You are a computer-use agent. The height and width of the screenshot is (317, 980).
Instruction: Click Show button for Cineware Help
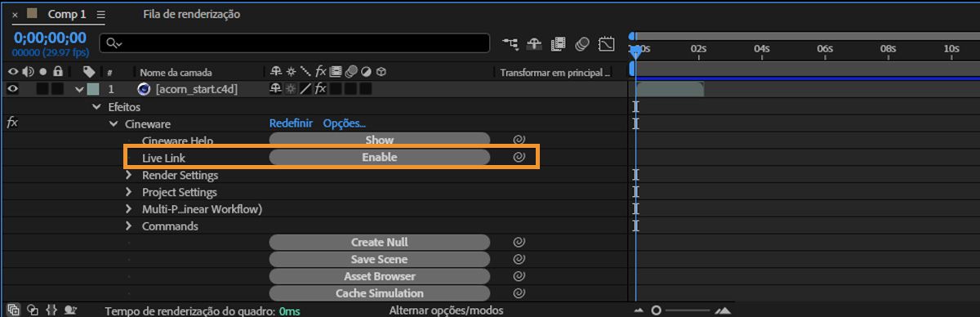click(380, 141)
